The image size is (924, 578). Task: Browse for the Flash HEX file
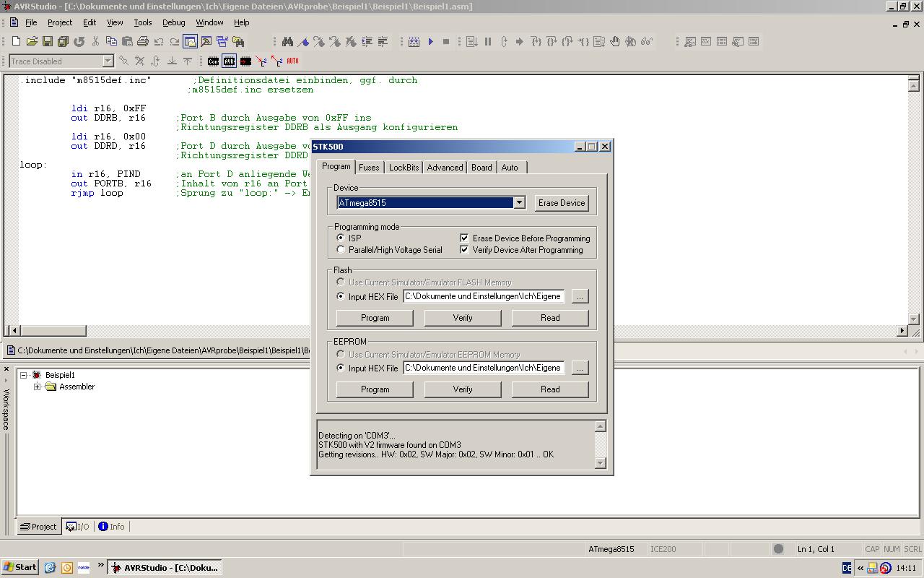(580, 296)
